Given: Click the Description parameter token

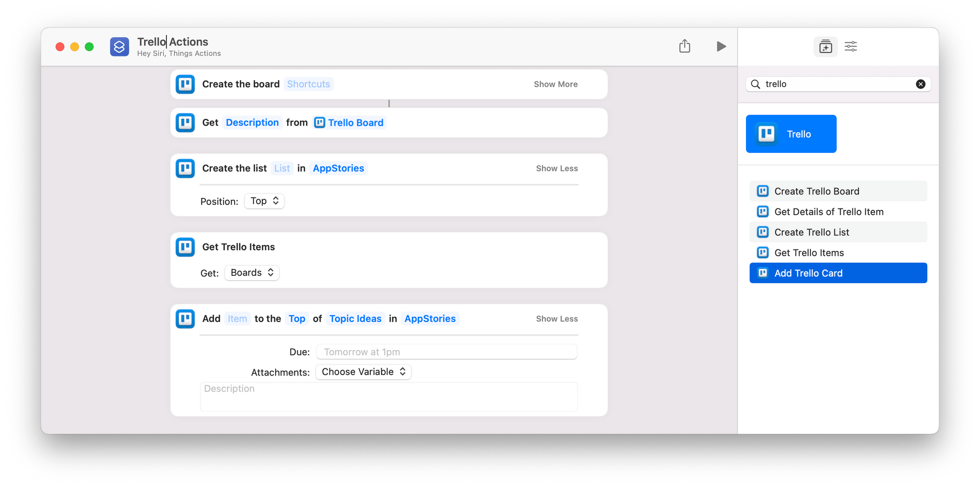Looking at the screenshot, I should [252, 123].
